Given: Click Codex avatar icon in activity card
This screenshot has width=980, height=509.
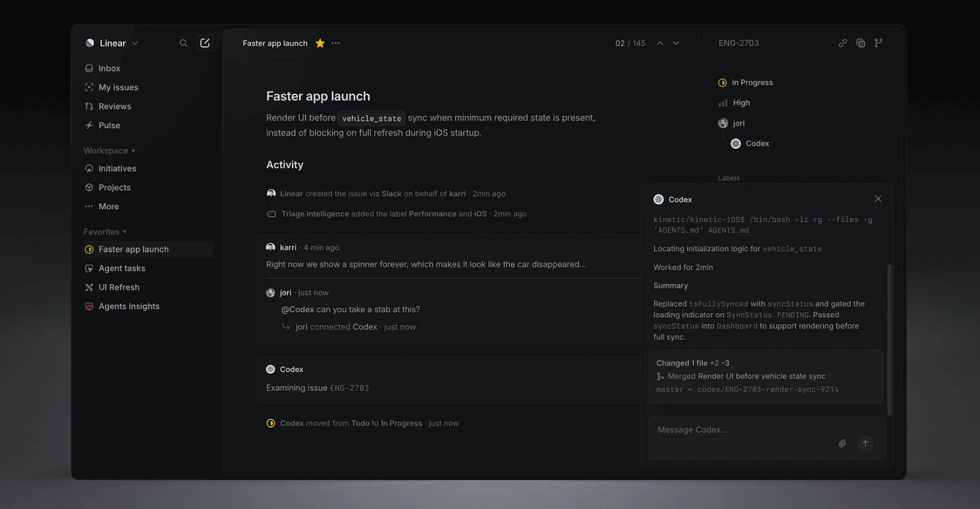Looking at the screenshot, I should pyautogui.click(x=271, y=369).
